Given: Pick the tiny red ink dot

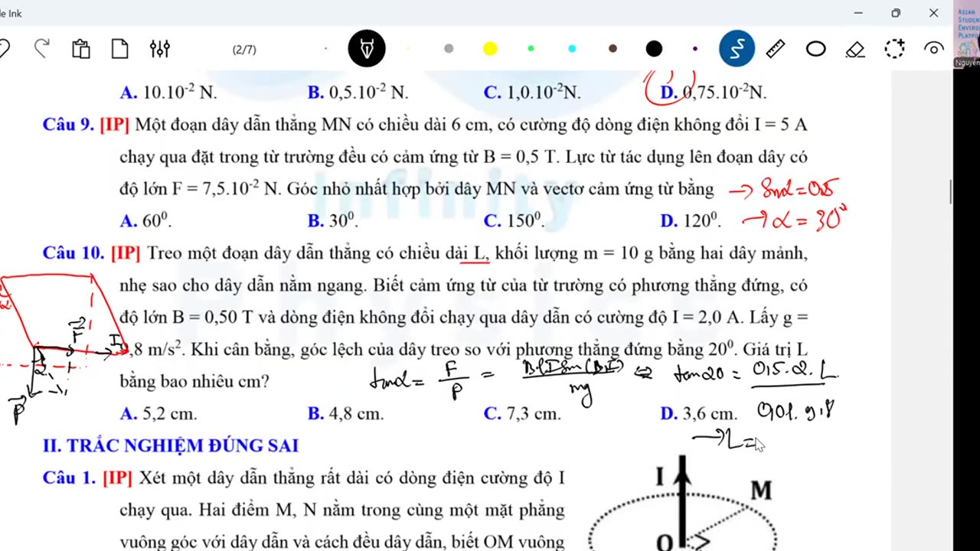Looking at the screenshot, I should 325,49.
